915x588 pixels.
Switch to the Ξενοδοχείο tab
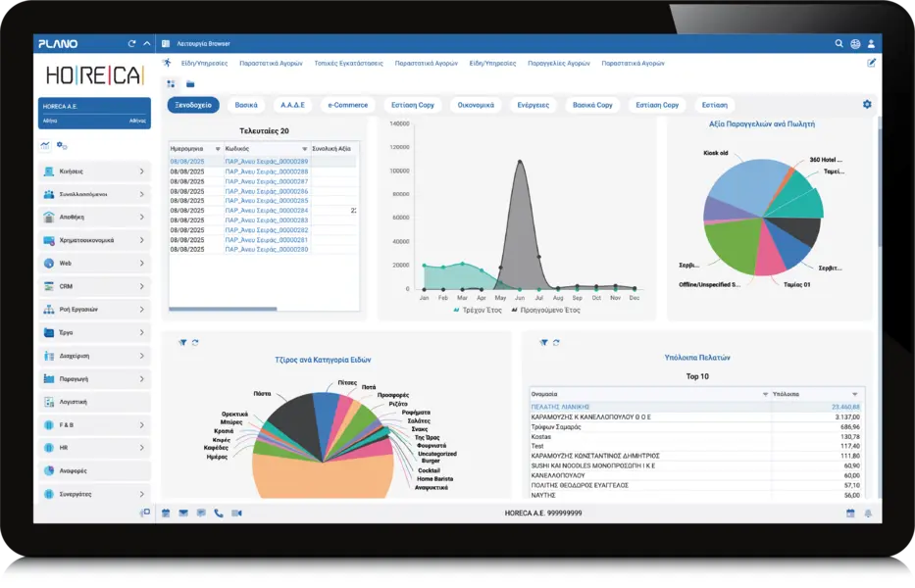point(193,105)
